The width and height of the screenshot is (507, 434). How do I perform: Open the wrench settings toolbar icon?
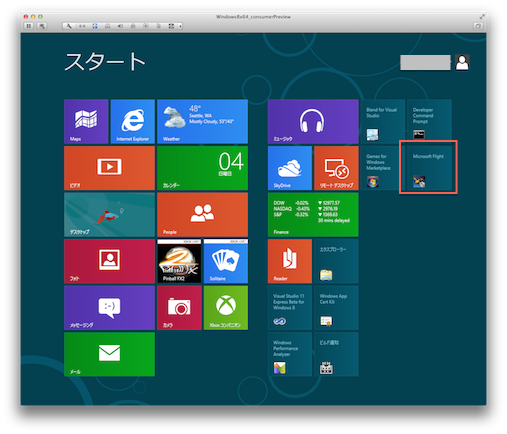(69, 26)
